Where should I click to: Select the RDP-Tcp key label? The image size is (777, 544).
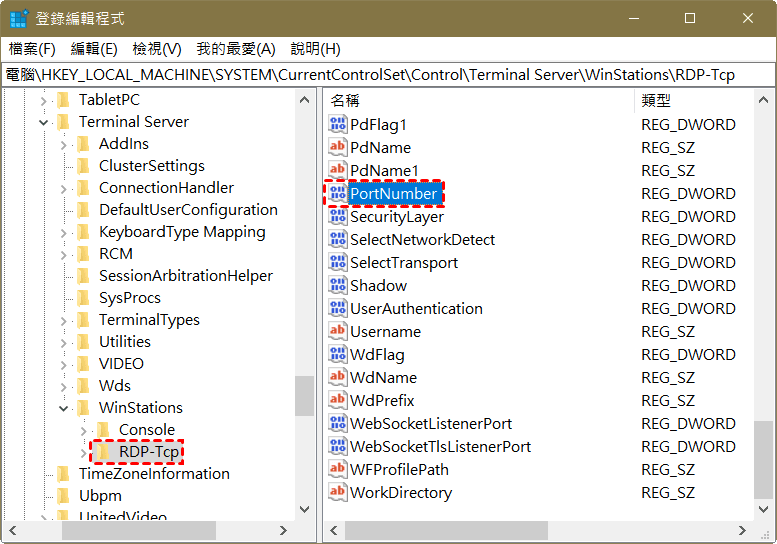[x=149, y=452]
